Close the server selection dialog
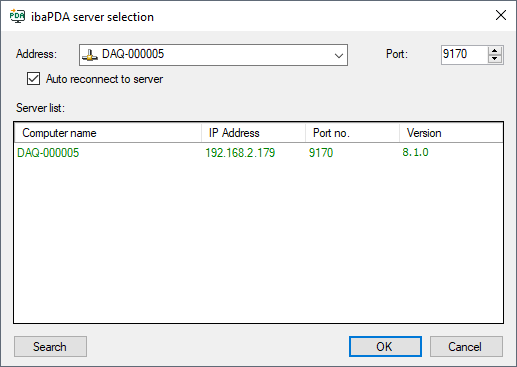 tap(501, 15)
